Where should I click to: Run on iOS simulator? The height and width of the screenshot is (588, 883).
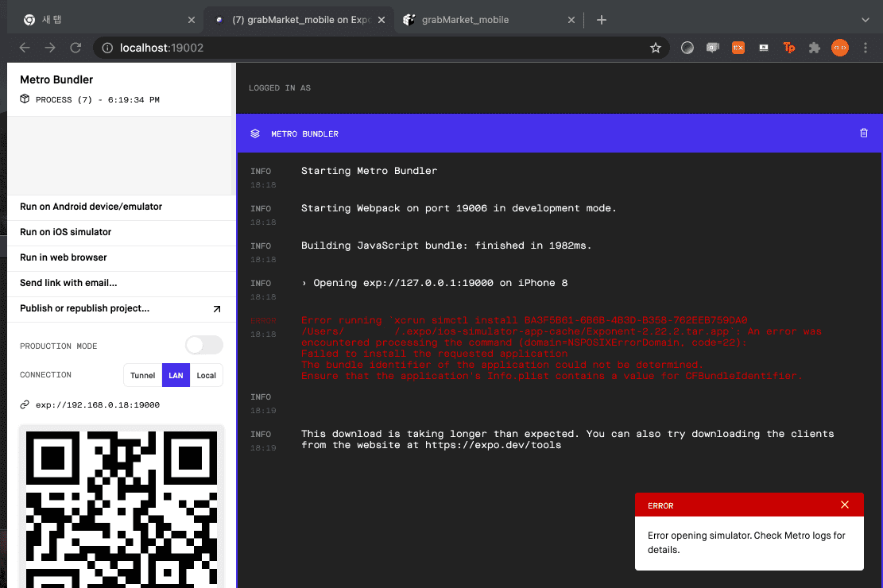(x=122, y=232)
